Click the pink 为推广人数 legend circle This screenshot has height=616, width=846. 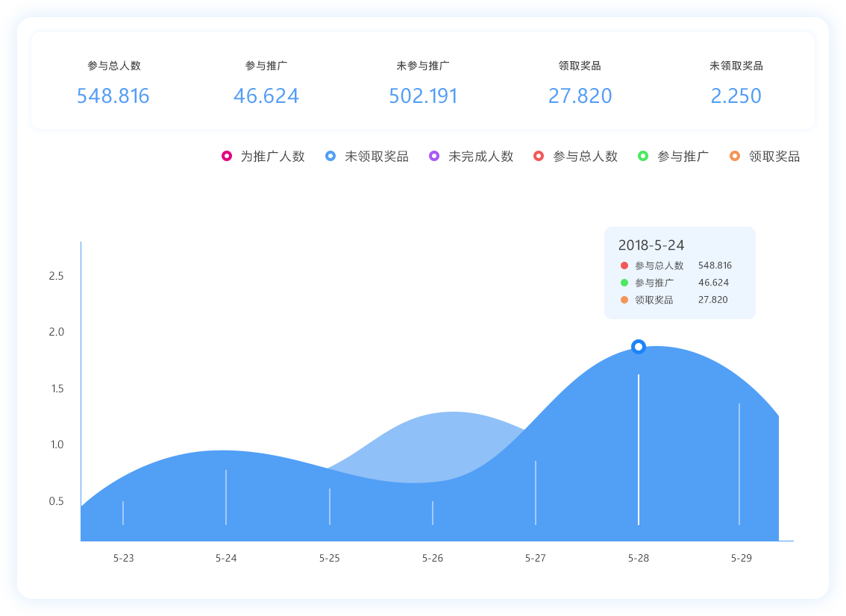pos(227,156)
